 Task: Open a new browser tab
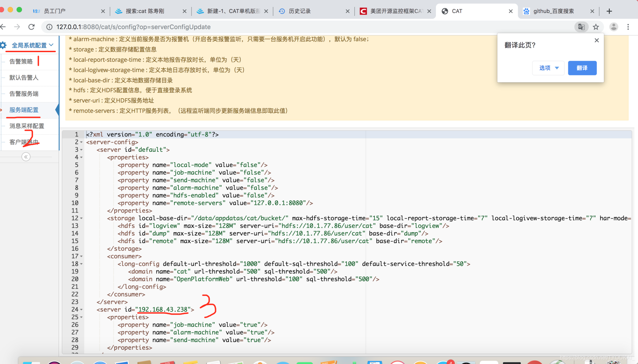(609, 11)
